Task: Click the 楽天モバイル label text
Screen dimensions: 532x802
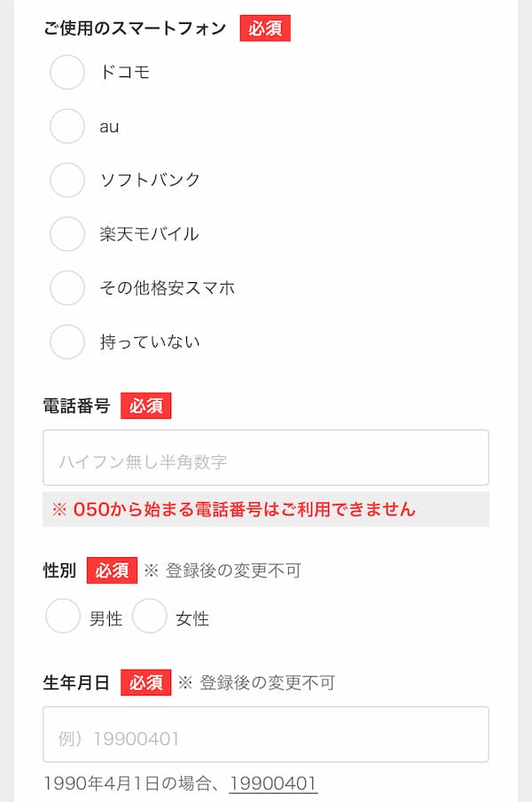Action: click(149, 234)
